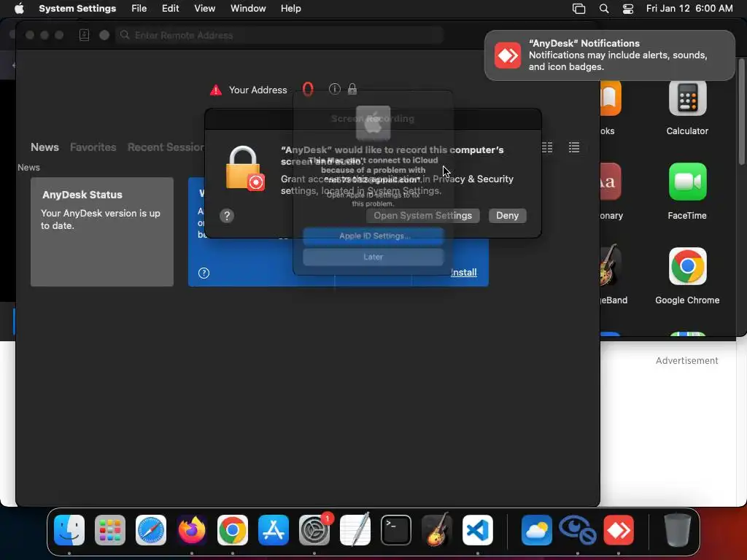Open System Settings in the Dock

pyautogui.click(x=314, y=530)
